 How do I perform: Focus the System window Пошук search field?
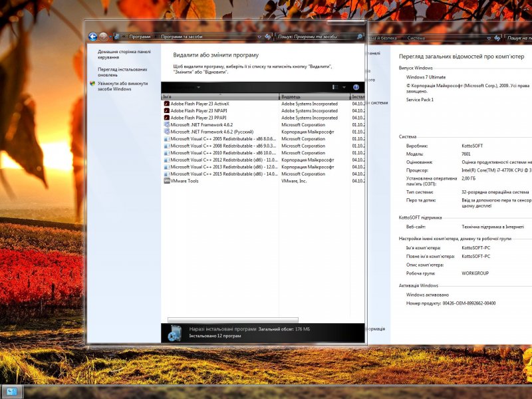click(518, 38)
